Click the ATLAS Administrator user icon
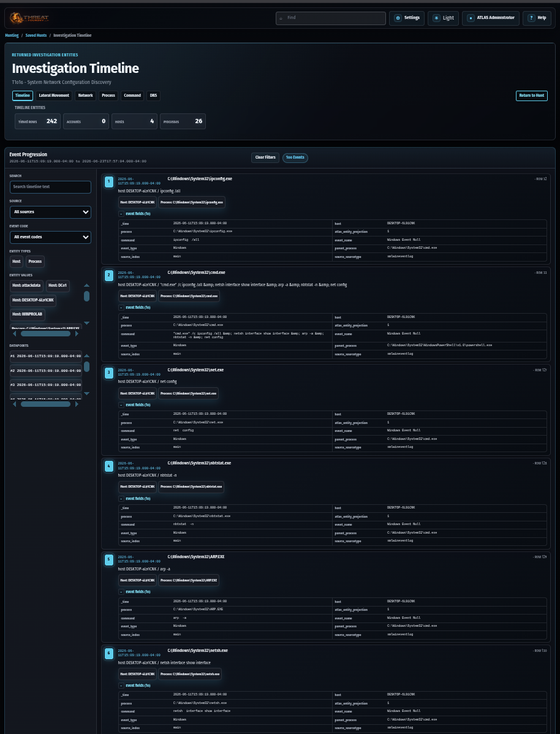This screenshot has height=734, width=560. pos(471,18)
